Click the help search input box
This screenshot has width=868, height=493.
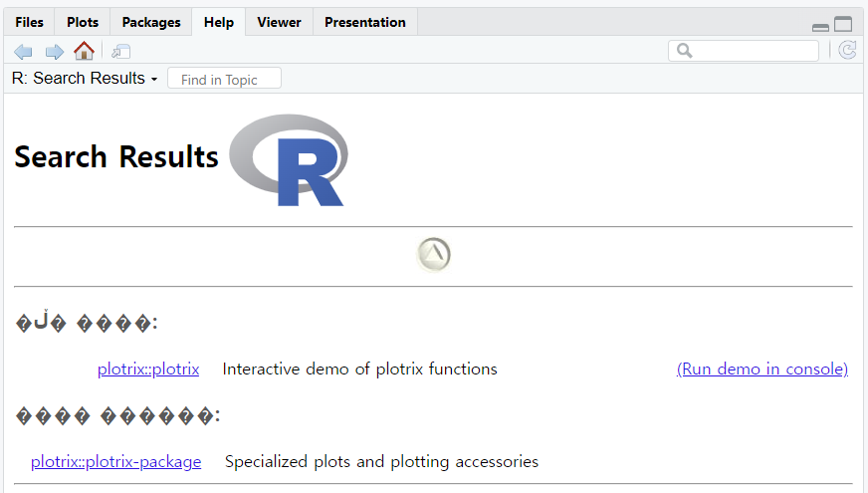point(744,51)
